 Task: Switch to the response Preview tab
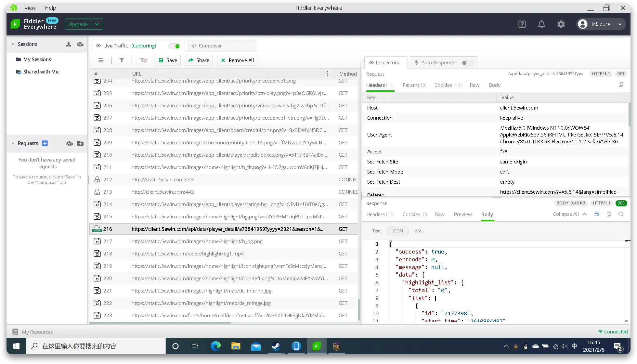[463, 214]
